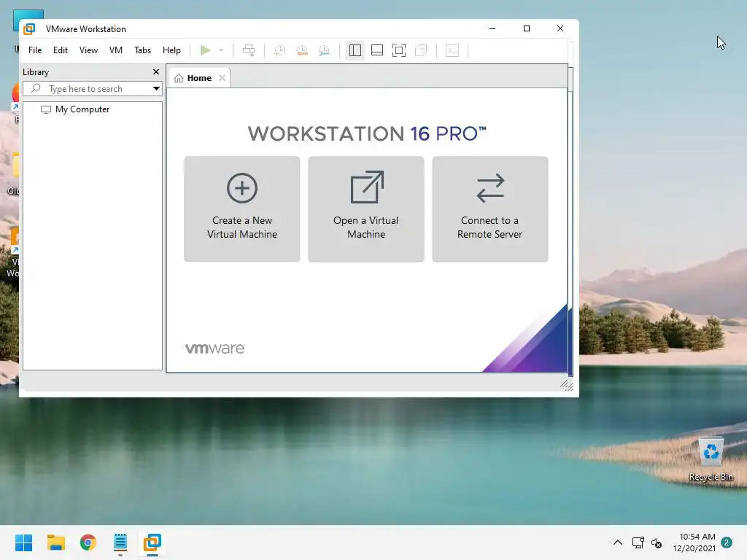Image resolution: width=747 pixels, height=560 pixels.
Task: Open the VM menu
Action: (116, 50)
